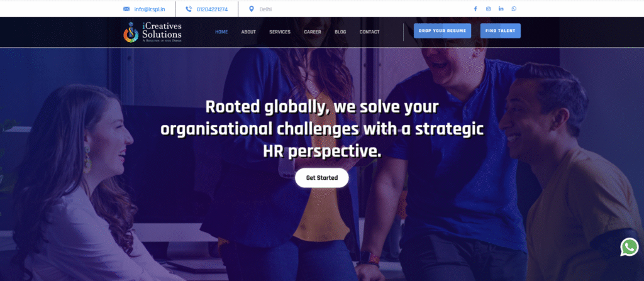Click the LinkedIn icon in header
The height and width of the screenshot is (281, 644).
[501, 9]
